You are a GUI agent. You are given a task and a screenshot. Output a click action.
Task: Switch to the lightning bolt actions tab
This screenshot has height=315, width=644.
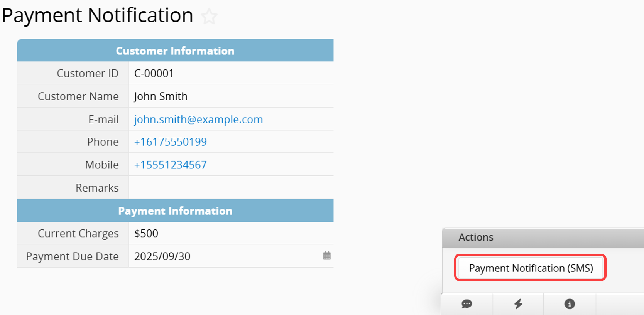(518, 304)
